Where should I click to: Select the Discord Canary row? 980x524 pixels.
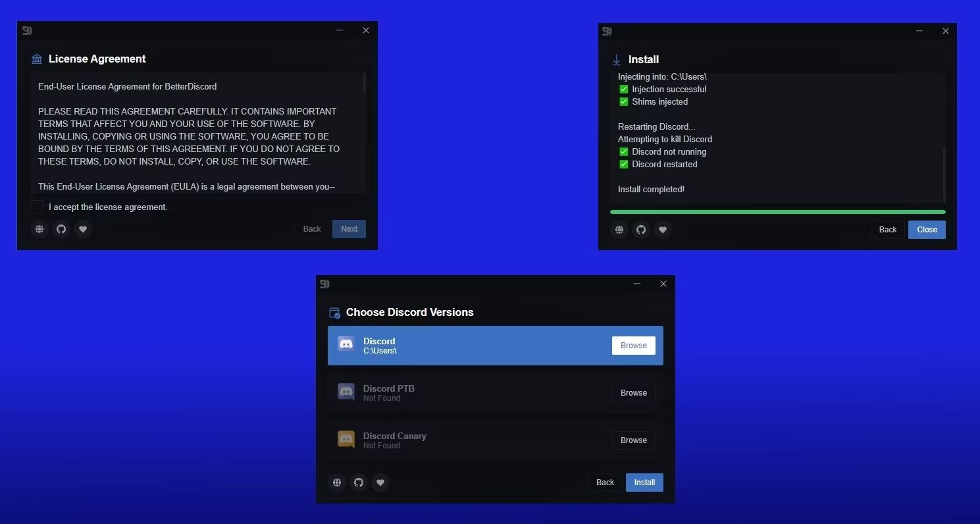tap(496, 440)
